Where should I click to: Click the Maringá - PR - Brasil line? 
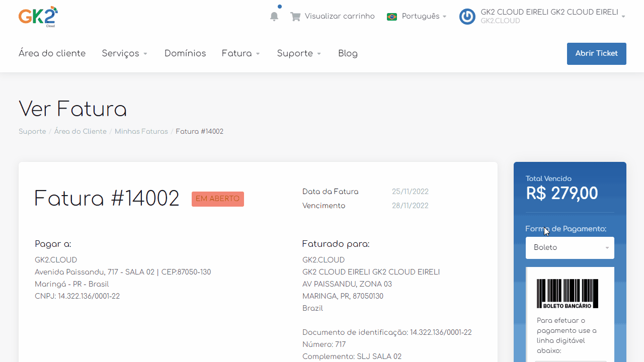point(72,284)
